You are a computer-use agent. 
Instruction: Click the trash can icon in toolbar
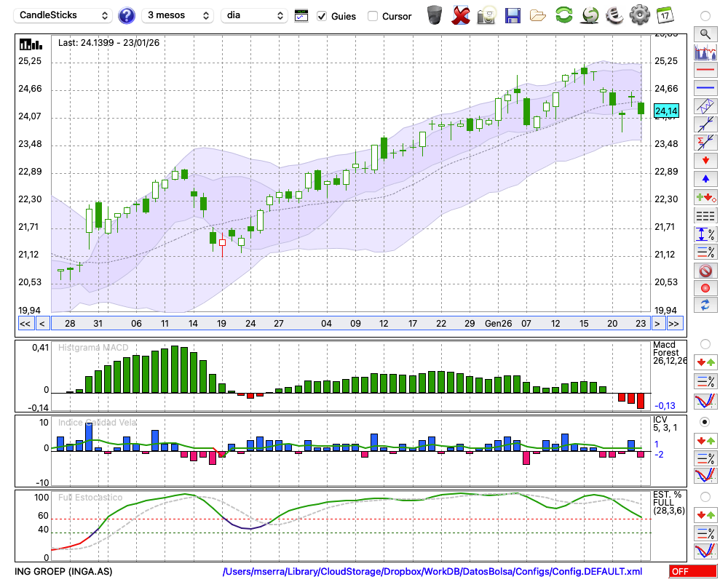[x=435, y=15]
